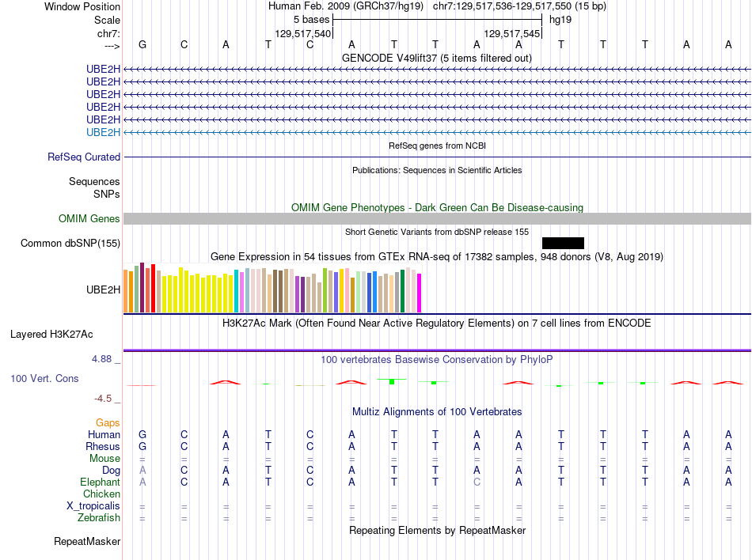This screenshot has height=560, width=752.
Task: Click the G base in the Rhesus row
Action: [142, 446]
